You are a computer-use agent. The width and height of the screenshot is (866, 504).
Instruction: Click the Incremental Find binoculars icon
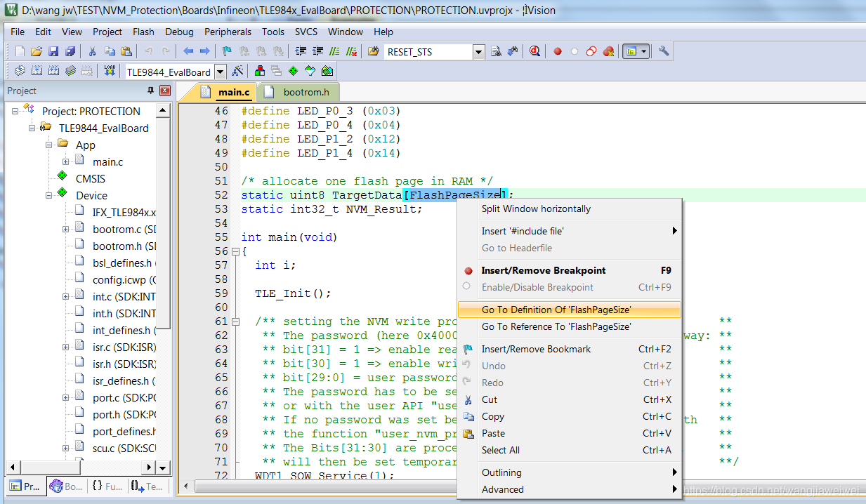513,51
